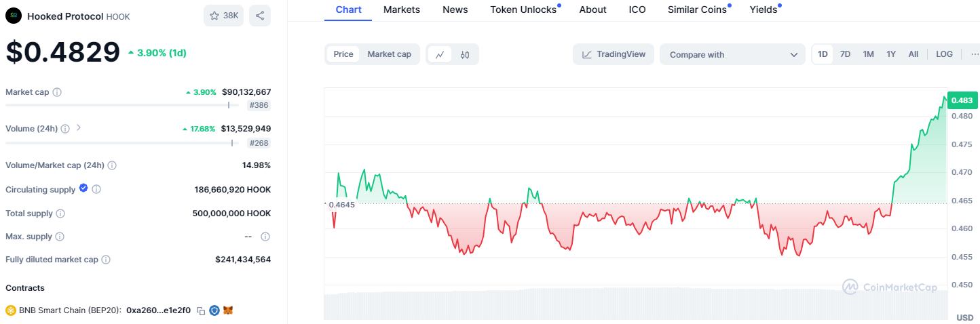The image size is (980, 324).
Task: Select 1M time range
Action: pos(868,54)
